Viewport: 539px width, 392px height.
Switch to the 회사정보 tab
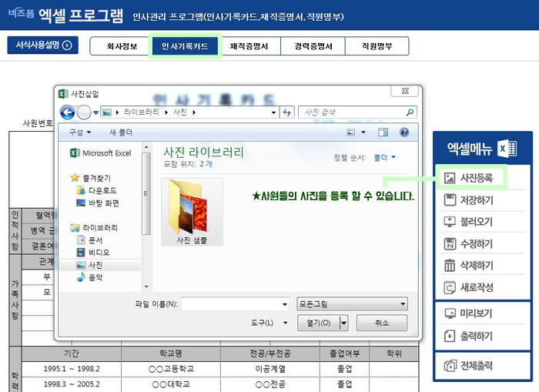(x=122, y=46)
